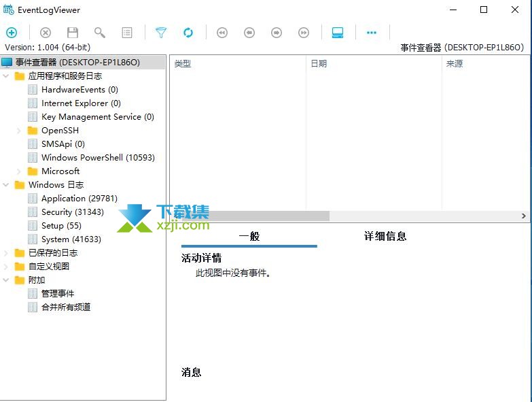Viewport: 532px width, 402px height.
Task: Click the horizontal scrollbar right arrow
Action: (524, 216)
